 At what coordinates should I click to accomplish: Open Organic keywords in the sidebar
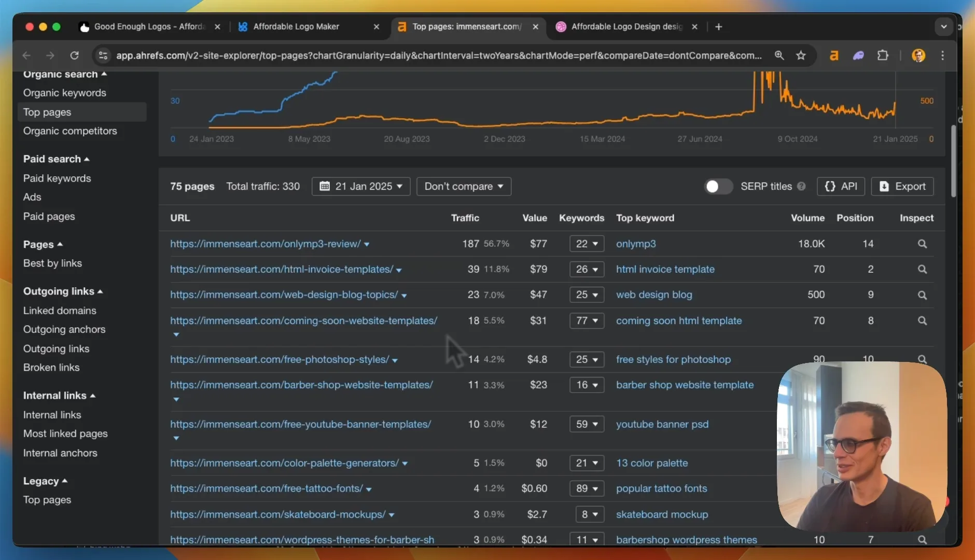pyautogui.click(x=65, y=93)
